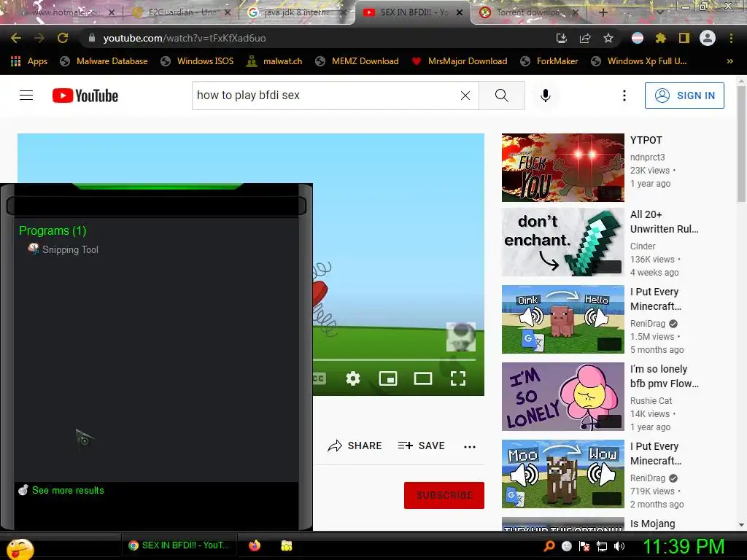The width and height of the screenshot is (747, 560).
Task: Reload the page with the refresh icon
Action: coord(63,38)
